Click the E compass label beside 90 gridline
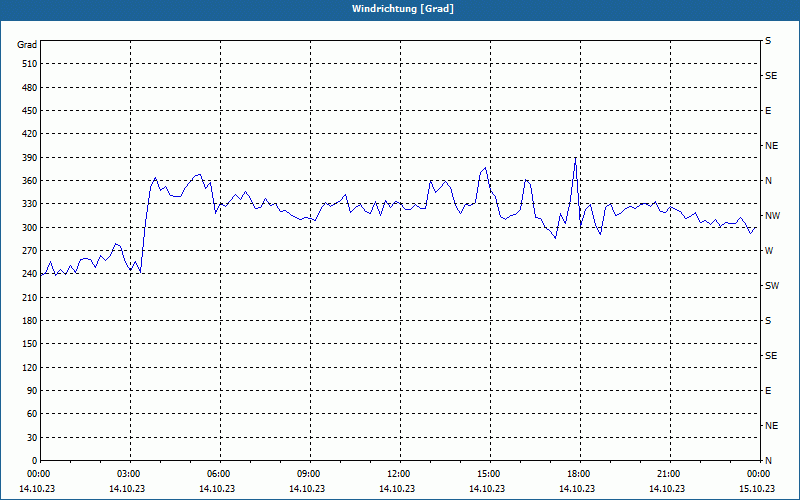The image size is (800, 500). tap(768, 391)
